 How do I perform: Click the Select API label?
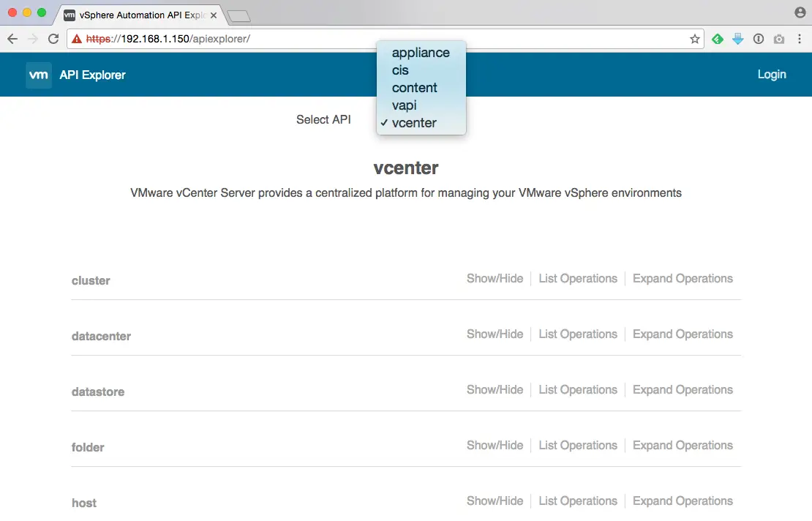[323, 119]
